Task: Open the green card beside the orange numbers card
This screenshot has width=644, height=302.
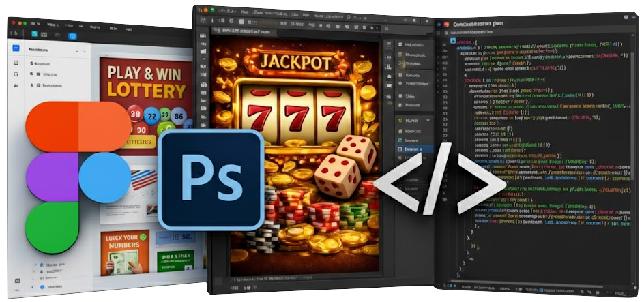Action: pyautogui.click(x=175, y=260)
